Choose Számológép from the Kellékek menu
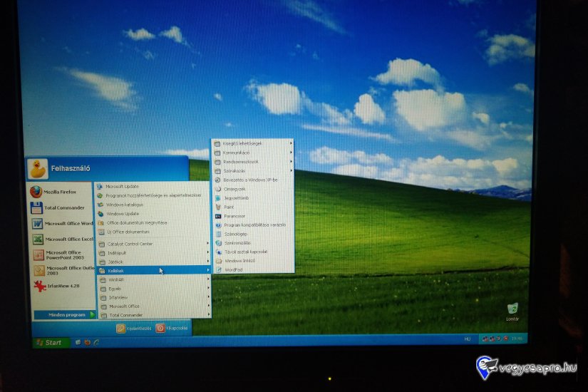 [x=235, y=234]
